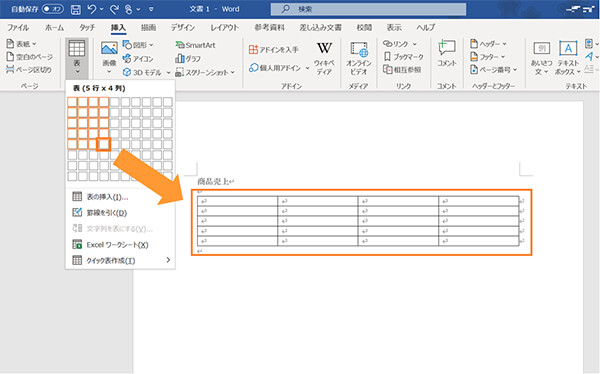Select the 挿入 ribbon tab
The image size is (600, 374).
[118, 28]
